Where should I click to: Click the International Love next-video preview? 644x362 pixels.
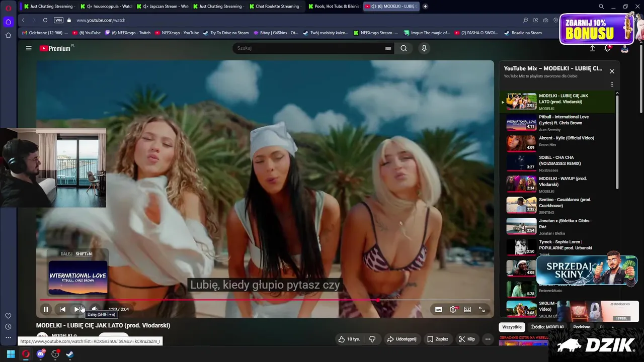(78, 277)
